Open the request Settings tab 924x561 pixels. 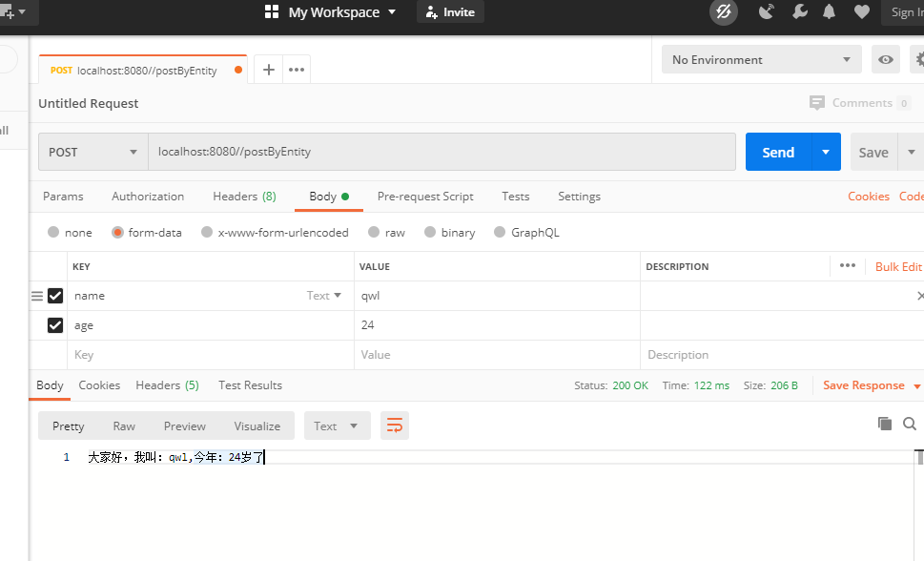tap(579, 197)
